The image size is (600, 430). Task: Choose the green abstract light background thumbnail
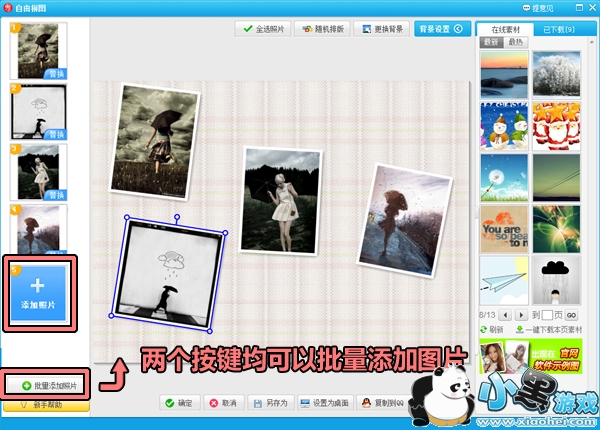(556, 229)
